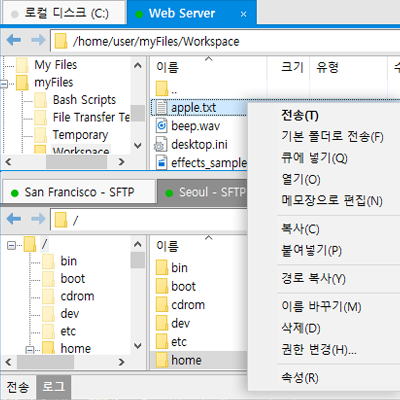Click boot folder icon in lower file list
Viewport: 400px width, 400px height.
(162, 286)
